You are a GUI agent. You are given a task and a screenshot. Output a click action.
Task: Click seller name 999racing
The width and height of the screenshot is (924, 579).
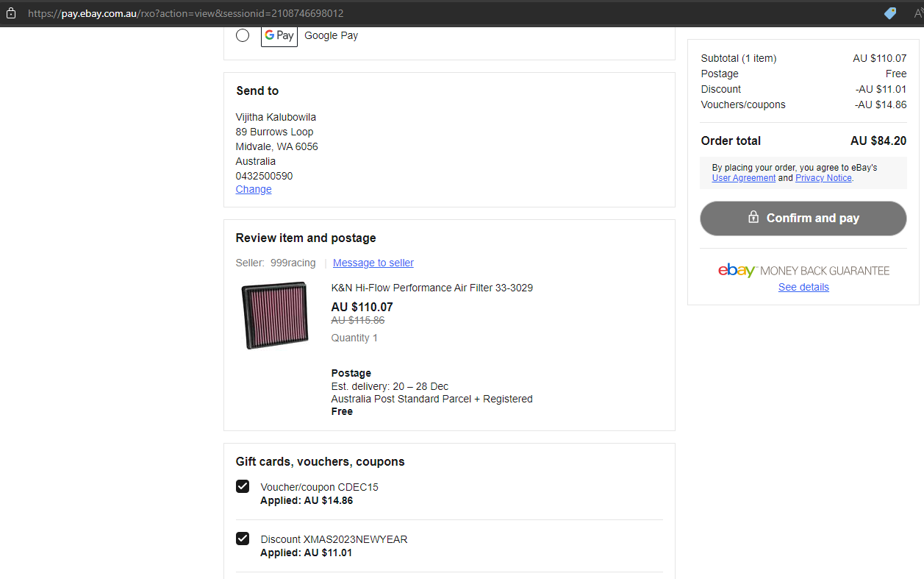[293, 263]
